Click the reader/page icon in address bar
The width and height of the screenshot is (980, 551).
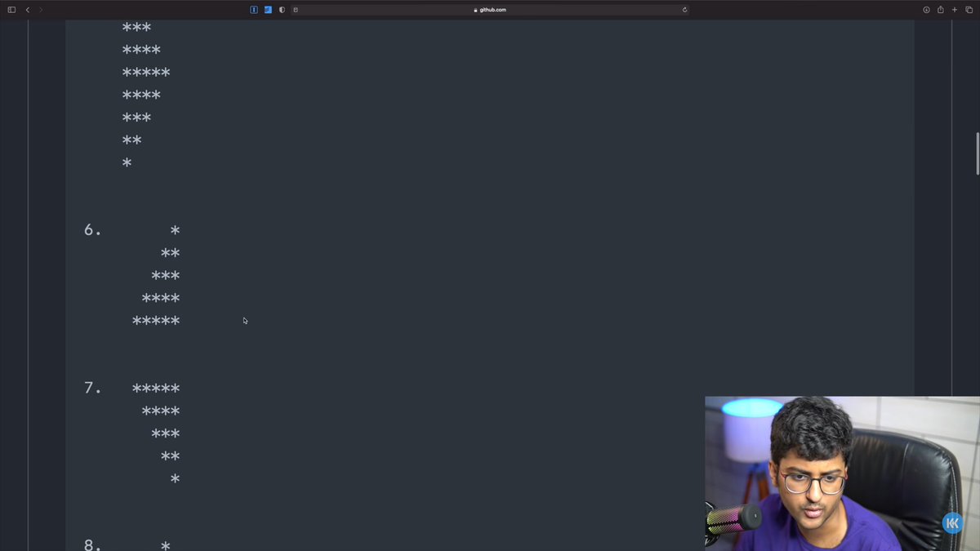(x=296, y=10)
